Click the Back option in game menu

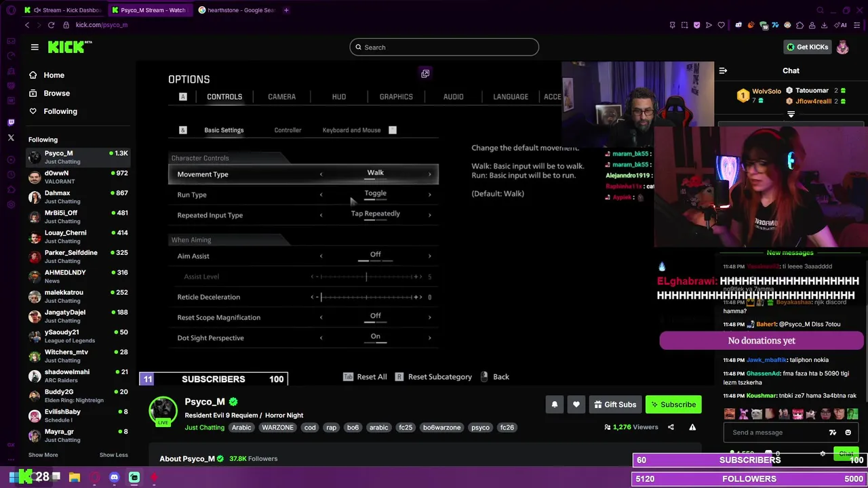click(x=494, y=377)
